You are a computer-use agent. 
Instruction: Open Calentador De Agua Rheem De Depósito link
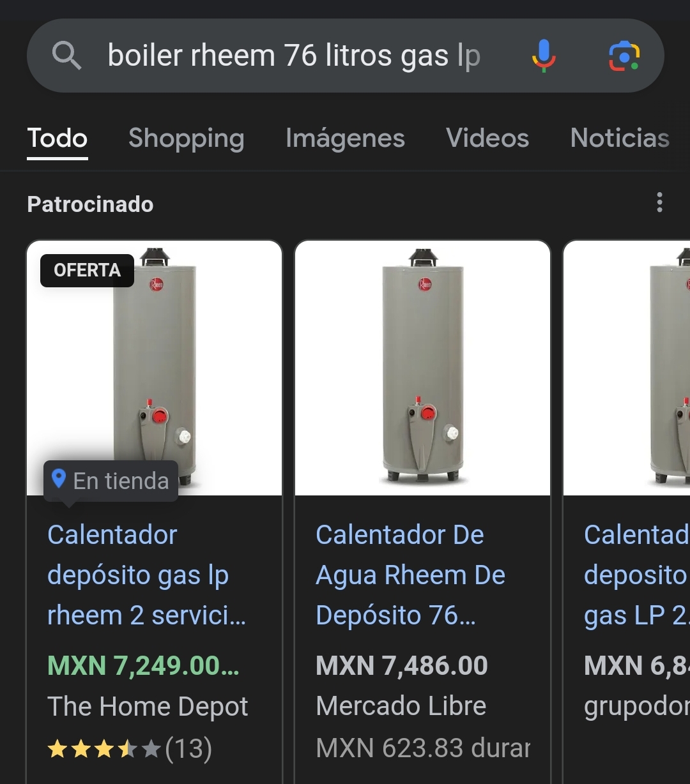[410, 575]
